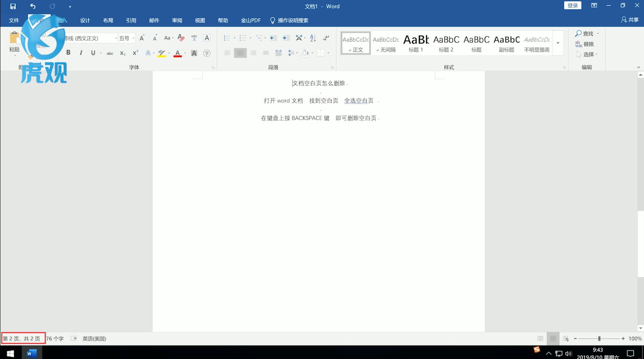
Task: Toggle italic formatting
Action: (81, 53)
